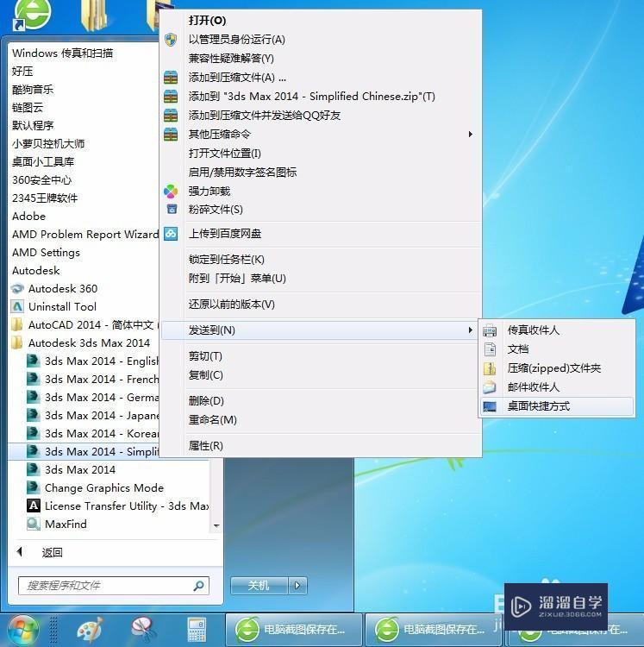The width and height of the screenshot is (644, 647).
Task: Click the admin shield icon beside 以管理员身份运行
Action: tap(171, 40)
